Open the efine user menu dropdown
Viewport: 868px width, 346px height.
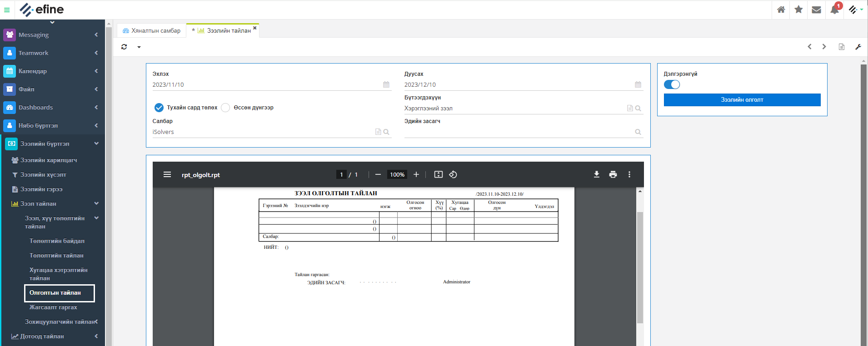[x=856, y=10]
